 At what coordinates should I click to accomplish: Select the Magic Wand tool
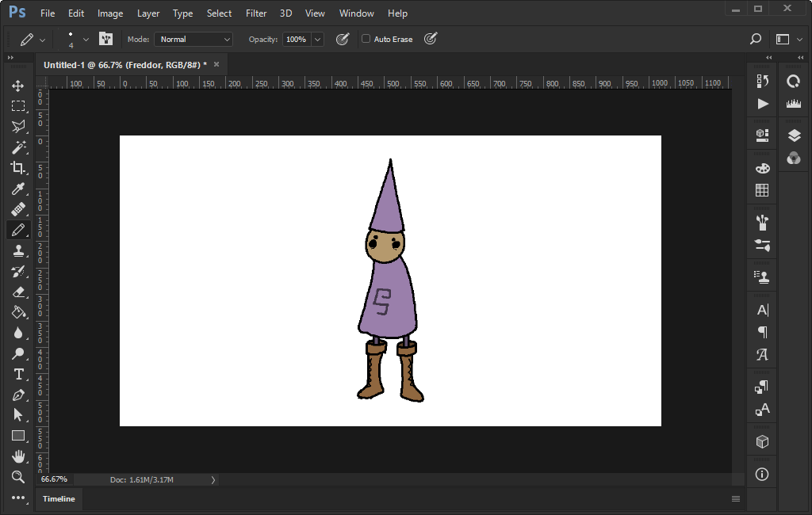pos(17,147)
